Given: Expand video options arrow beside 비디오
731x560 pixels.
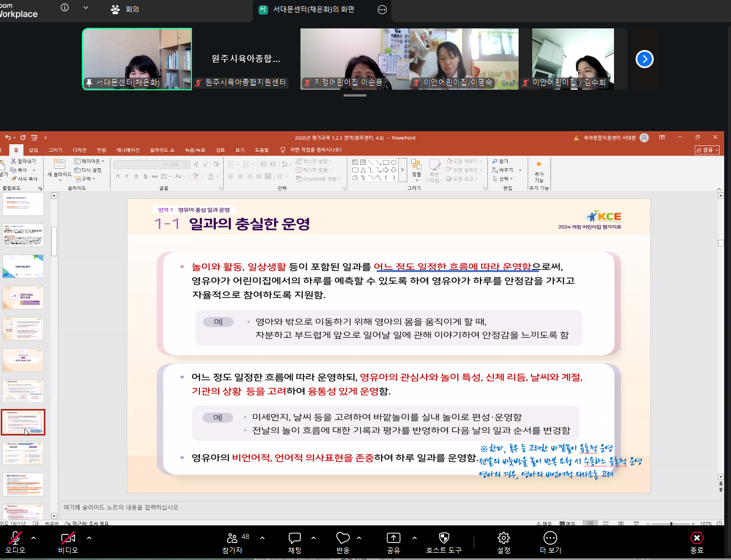Looking at the screenshot, I should point(89,537).
